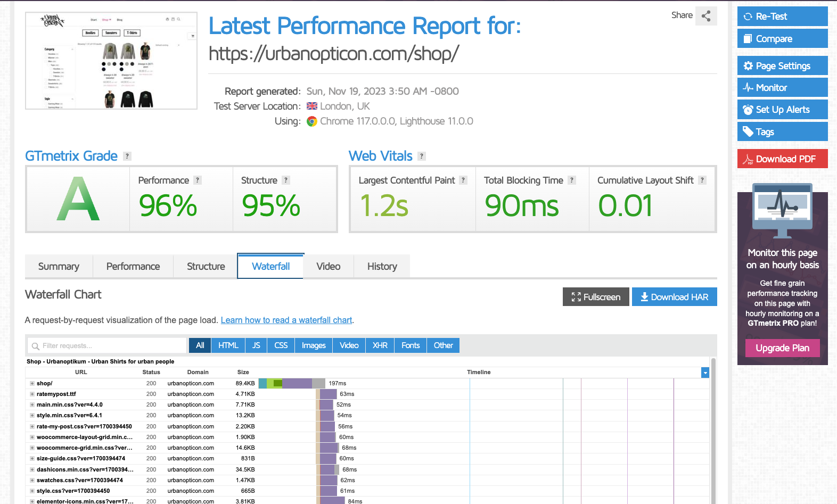Click the Upgrade Plan button

click(x=782, y=348)
